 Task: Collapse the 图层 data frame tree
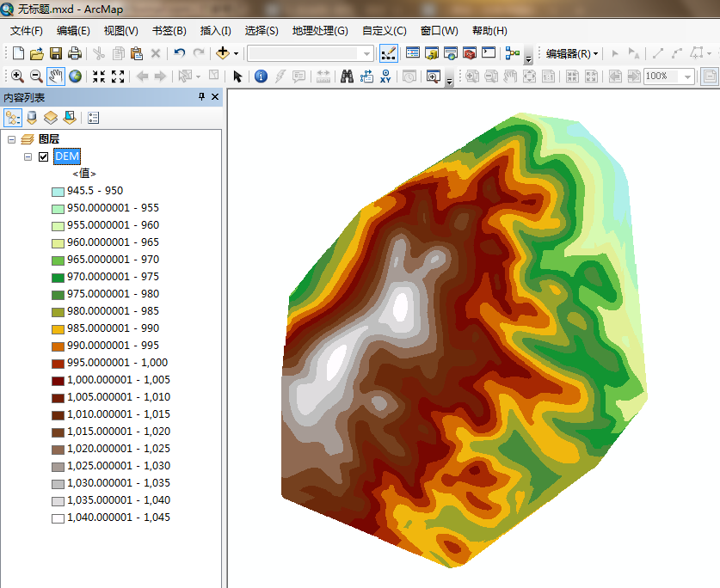point(12,139)
